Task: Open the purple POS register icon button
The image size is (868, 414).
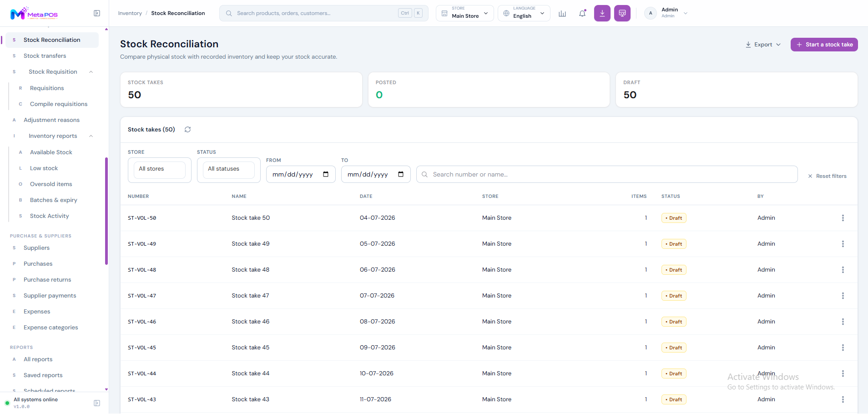Action: pos(622,13)
